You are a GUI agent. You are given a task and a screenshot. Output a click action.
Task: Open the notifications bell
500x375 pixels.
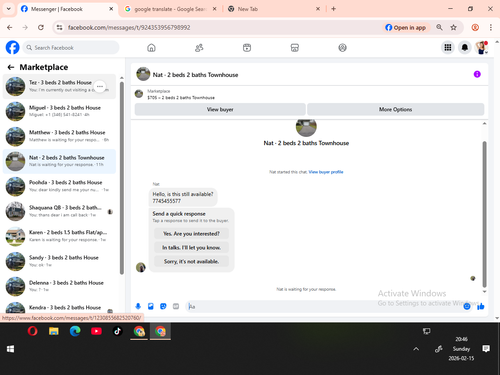(x=465, y=48)
